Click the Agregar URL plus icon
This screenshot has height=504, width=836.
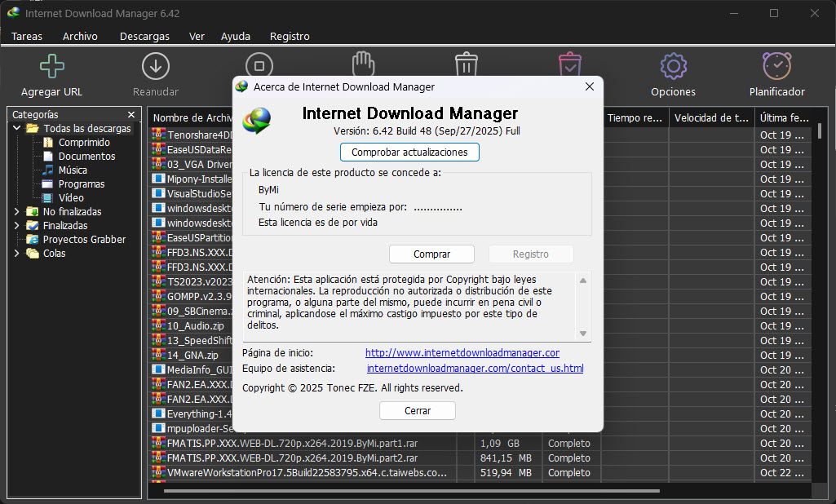click(x=51, y=66)
